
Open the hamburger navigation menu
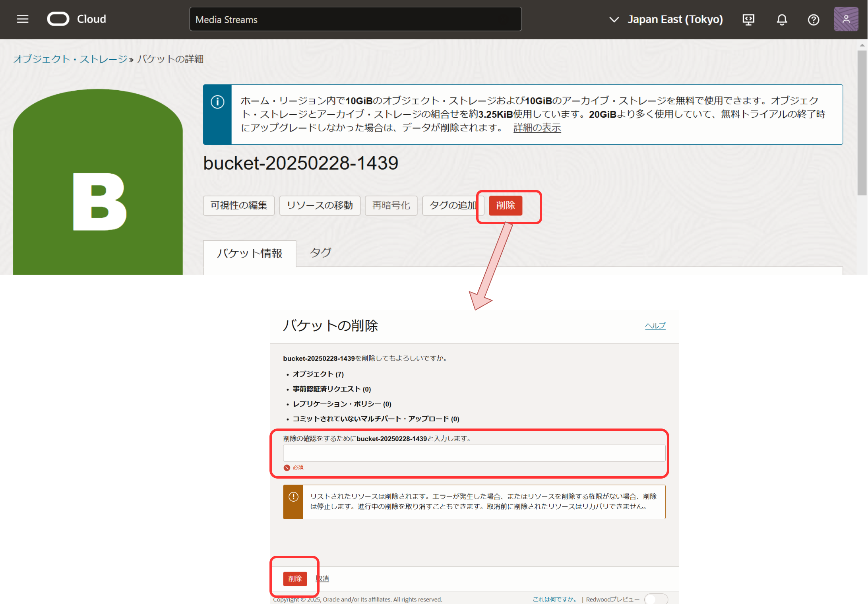(x=23, y=19)
